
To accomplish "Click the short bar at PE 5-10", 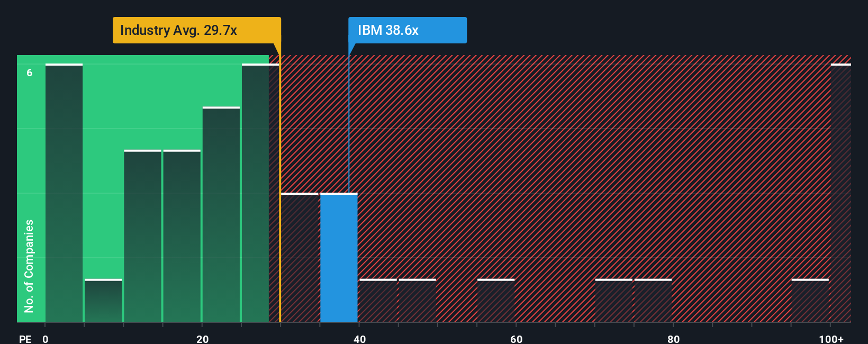I will tap(103, 301).
